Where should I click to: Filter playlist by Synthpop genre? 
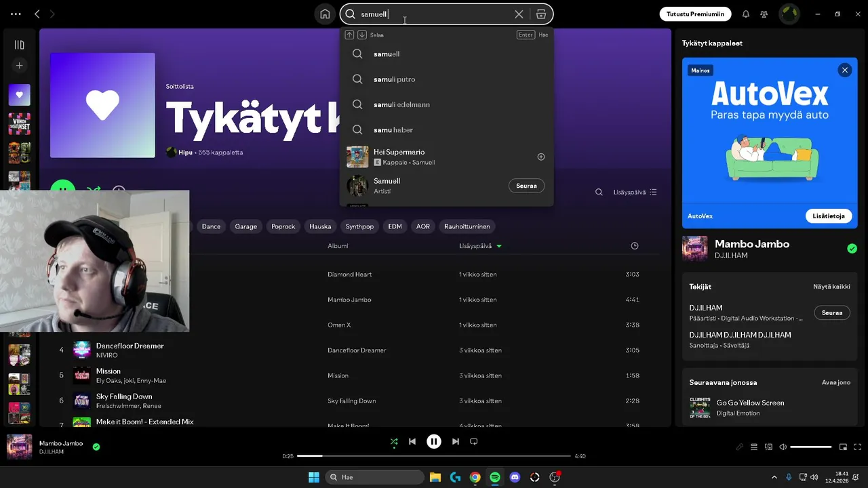[x=359, y=226]
